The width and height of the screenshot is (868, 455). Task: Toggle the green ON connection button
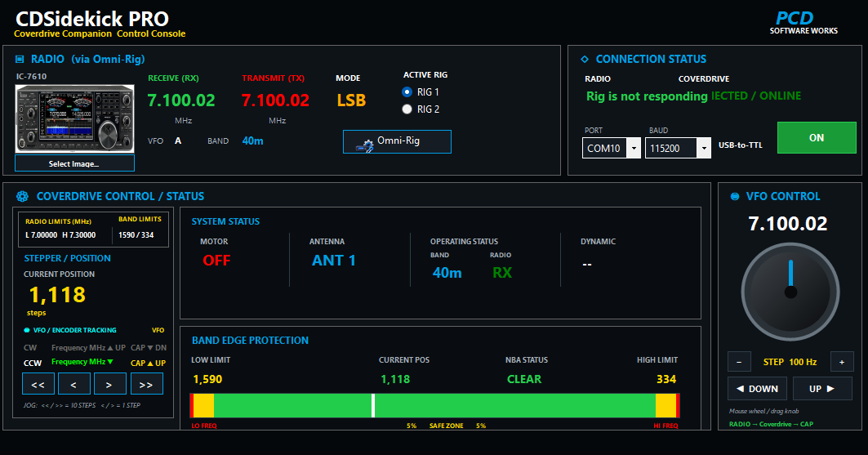817,138
